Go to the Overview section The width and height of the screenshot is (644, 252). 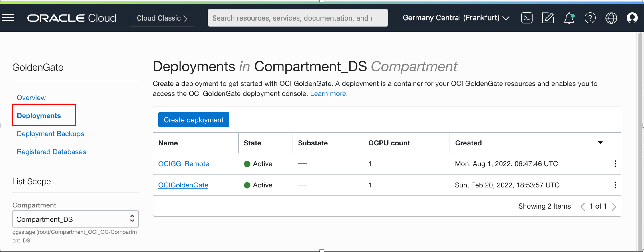pos(31,98)
